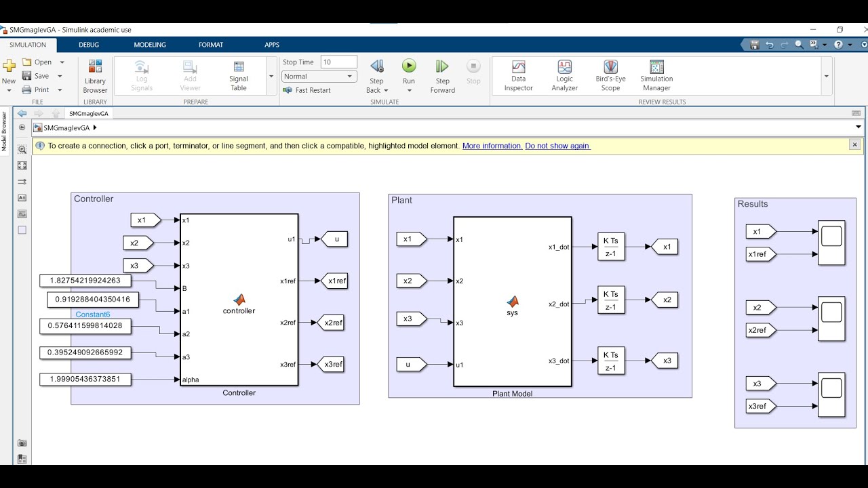Open the Bird's-Eye Scope

tap(610, 76)
